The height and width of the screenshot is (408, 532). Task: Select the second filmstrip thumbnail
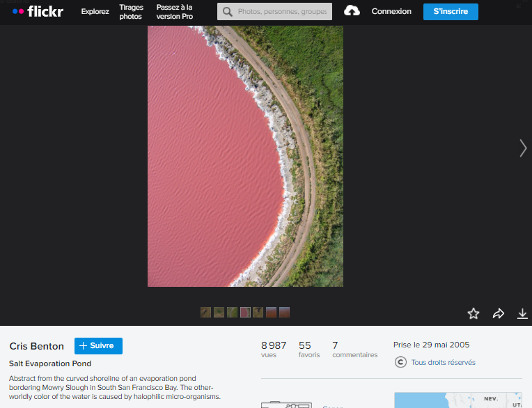(219, 312)
